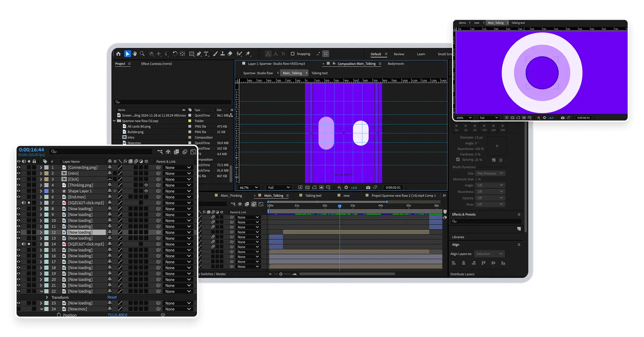This screenshot has height=337, width=644.
Task: Click the timeline zoom slider at bottom
Action: (281, 274)
